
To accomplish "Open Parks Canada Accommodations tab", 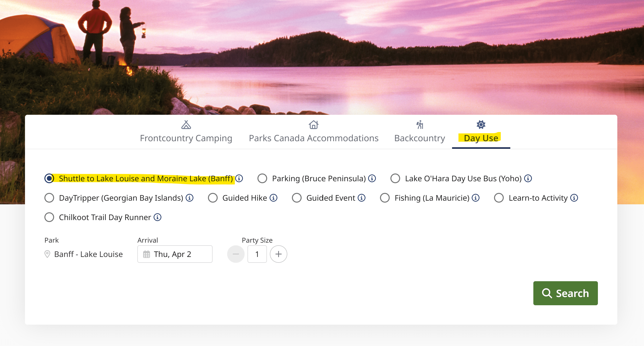I will 314,132.
